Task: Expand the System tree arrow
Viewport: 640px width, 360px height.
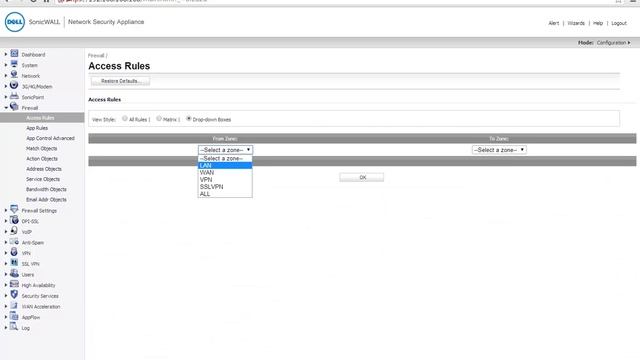Action: click(x=6, y=65)
